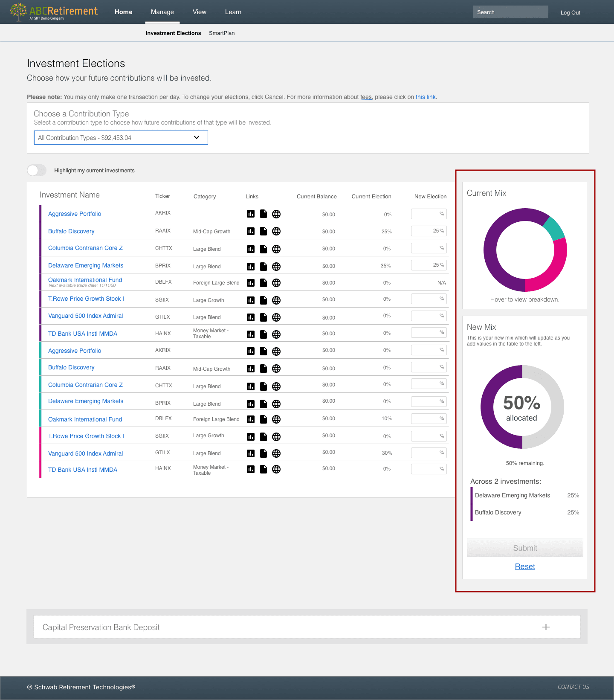Screen dimensions: 614x700
Task: Click Buffalo Discovery in New Mix list
Action: tap(498, 512)
